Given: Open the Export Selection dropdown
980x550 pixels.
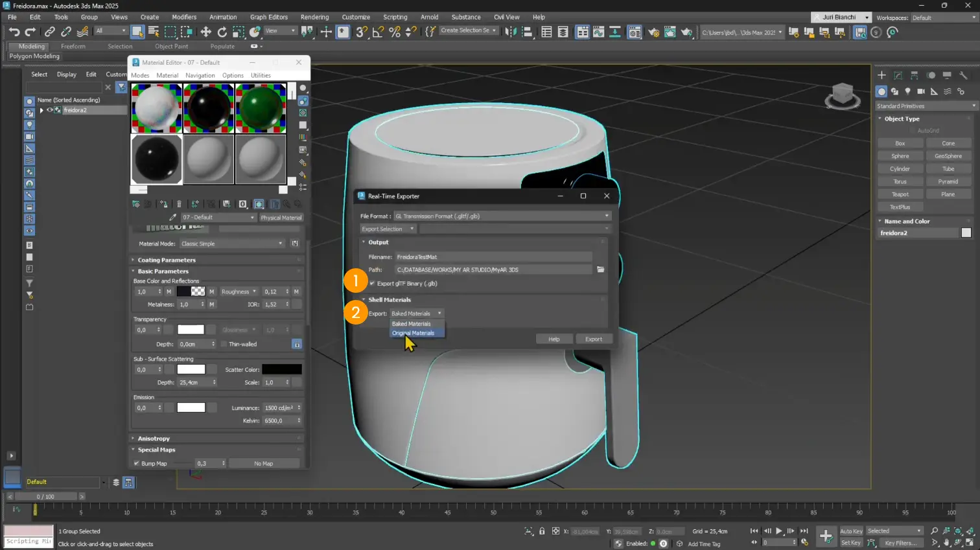Looking at the screenshot, I should [x=388, y=229].
